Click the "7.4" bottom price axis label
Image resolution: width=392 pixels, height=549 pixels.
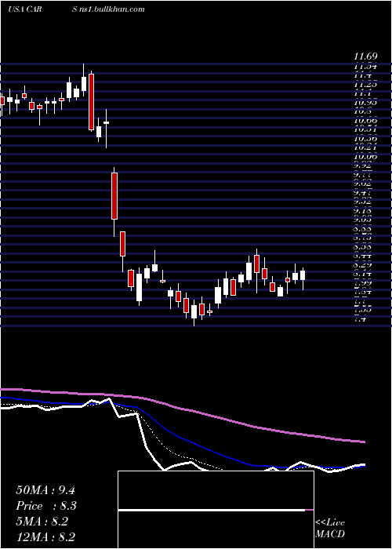361,319
